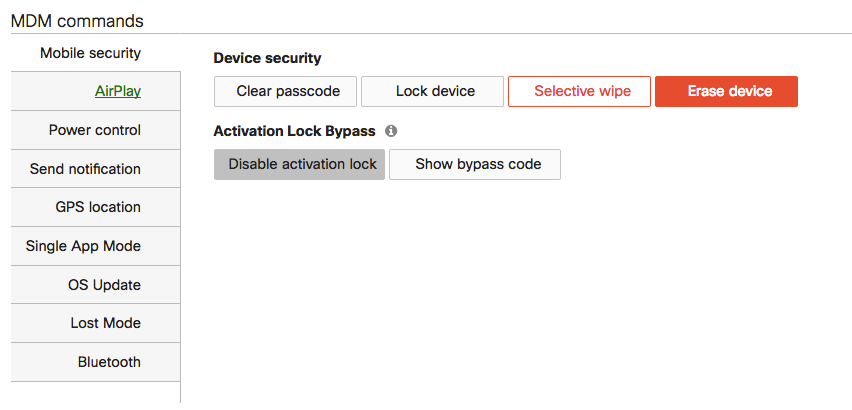The width and height of the screenshot is (852, 410).
Task: Open the Send notification tab
Action: (85, 169)
